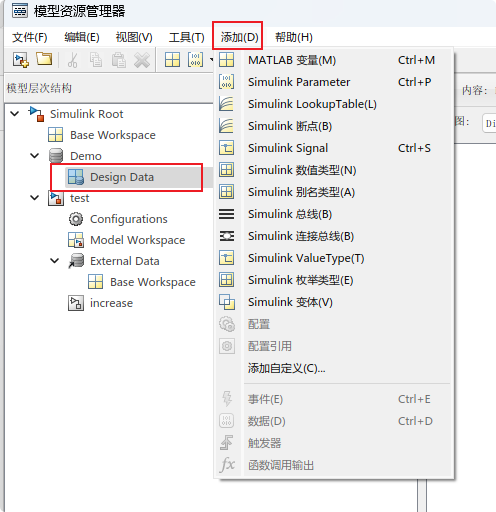Viewport: 496px width, 512px height.
Task: Click the Configurations gear icon
Action: [x=76, y=219]
